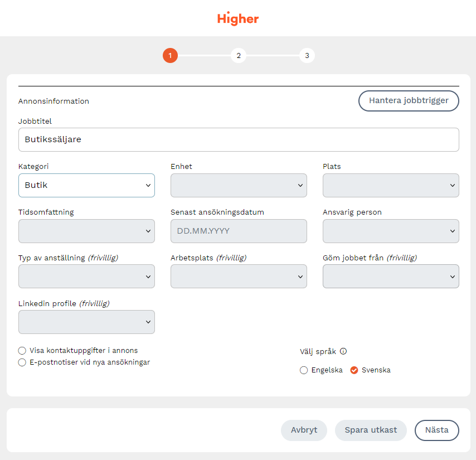Click the Higher logo
Screen dimensions: 476x460
click(x=238, y=19)
